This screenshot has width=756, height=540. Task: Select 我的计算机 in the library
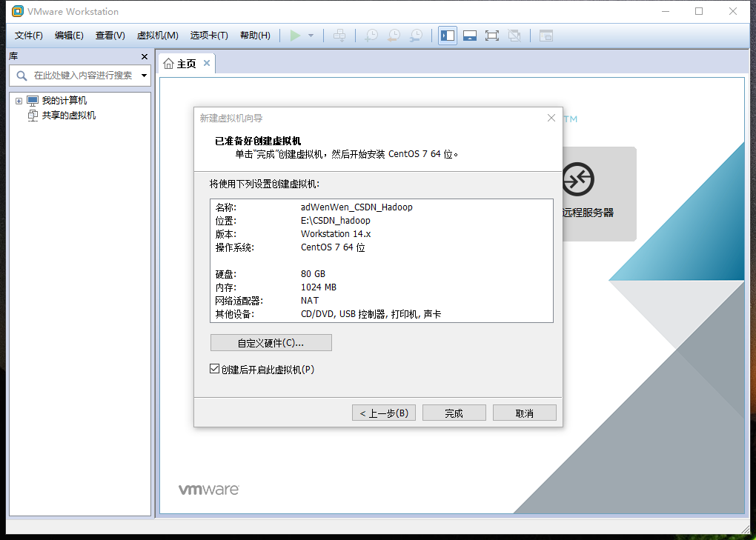64,101
